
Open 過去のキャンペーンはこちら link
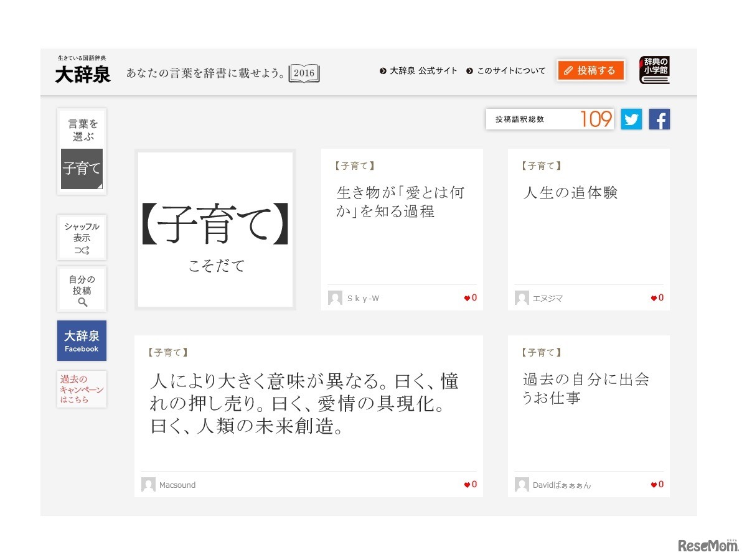tap(82, 389)
